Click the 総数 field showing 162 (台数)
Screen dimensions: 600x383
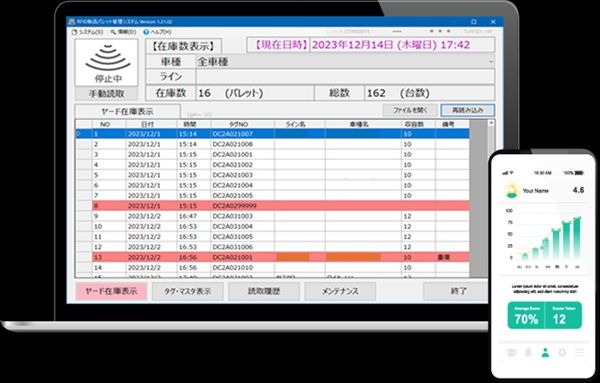coord(430,93)
